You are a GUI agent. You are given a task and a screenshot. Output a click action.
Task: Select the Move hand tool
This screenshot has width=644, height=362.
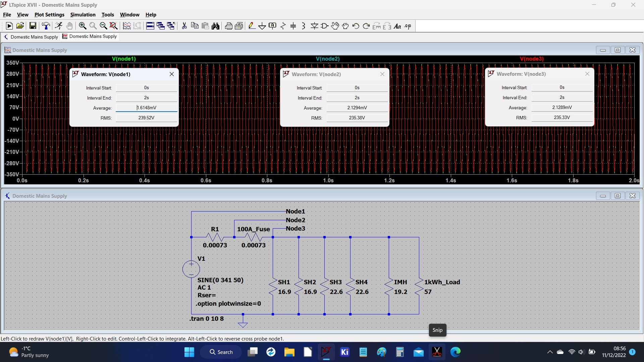335,26
